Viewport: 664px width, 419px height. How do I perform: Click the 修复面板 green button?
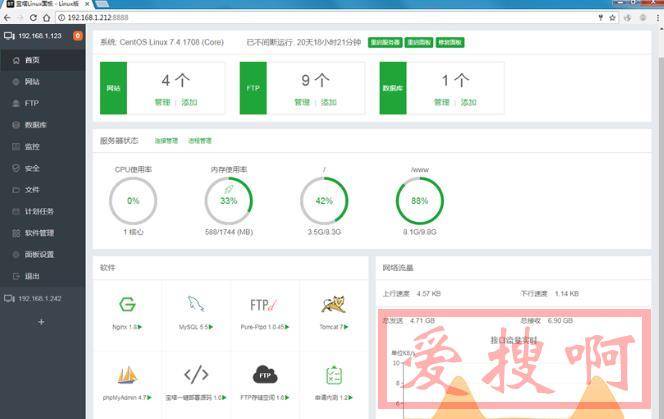point(450,43)
